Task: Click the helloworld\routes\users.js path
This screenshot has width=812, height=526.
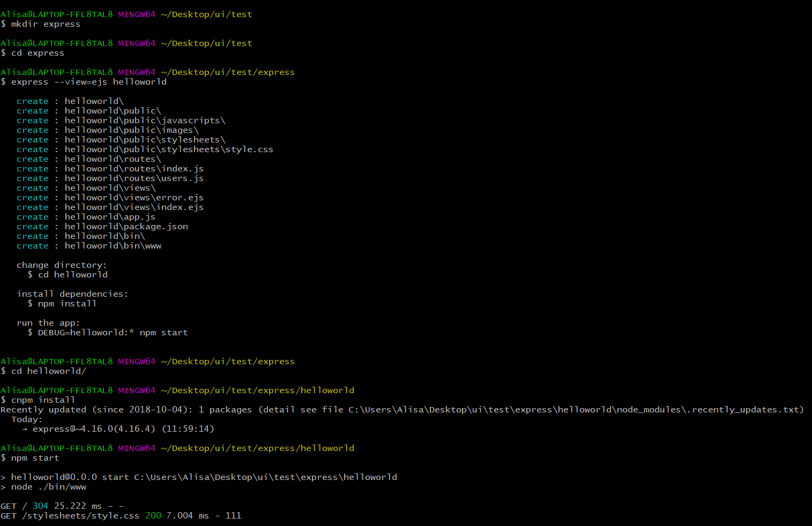Action: (134, 178)
